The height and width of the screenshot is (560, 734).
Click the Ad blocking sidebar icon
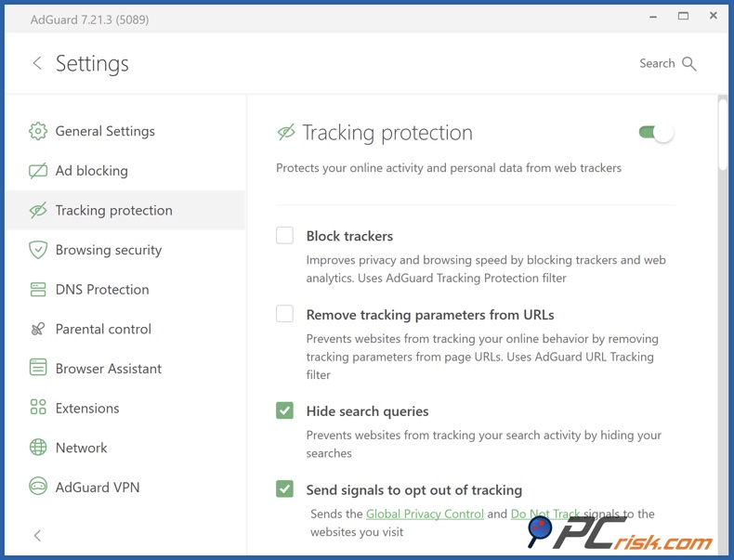coord(38,171)
